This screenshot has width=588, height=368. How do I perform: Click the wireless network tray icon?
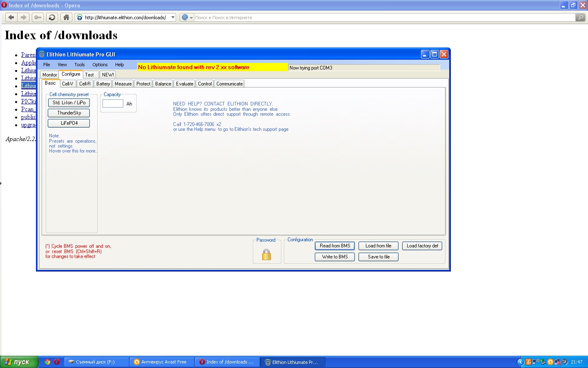pos(536,361)
